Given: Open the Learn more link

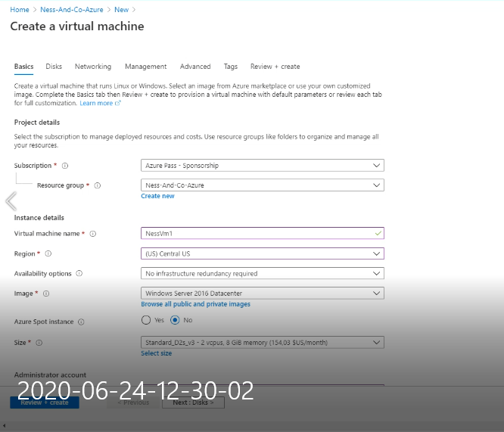Looking at the screenshot, I should point(96,103).
